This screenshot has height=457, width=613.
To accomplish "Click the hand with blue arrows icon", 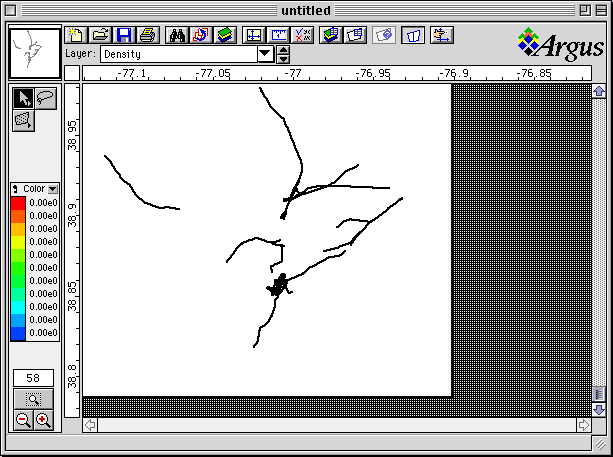I will pyautogui.click(x=442, y=35).
